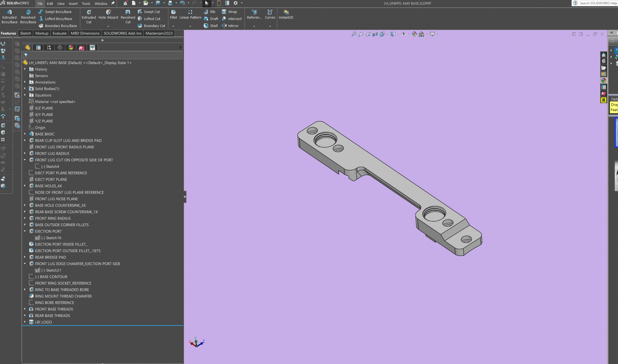The height and width of the screenshot is (364, 618).
Task: Pin the menu bar with pushpin
Action: (x=113, y=3)
